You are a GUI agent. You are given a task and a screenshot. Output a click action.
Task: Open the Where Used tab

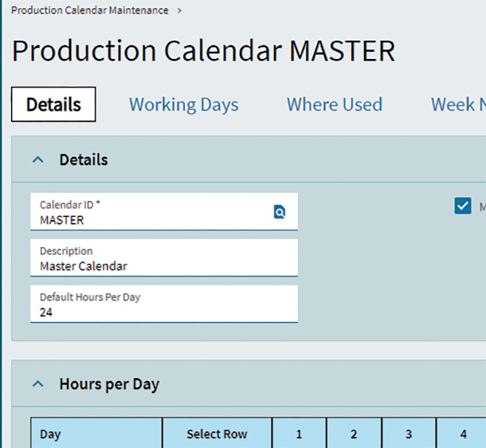[x=334, y=104]
